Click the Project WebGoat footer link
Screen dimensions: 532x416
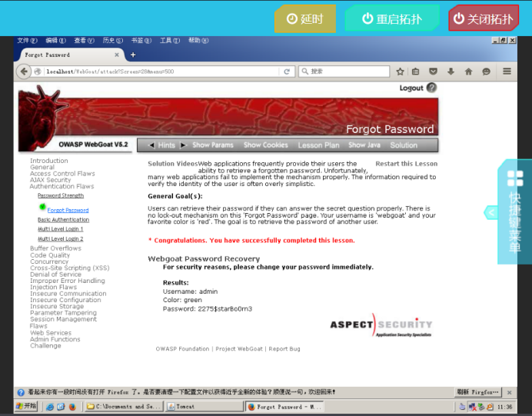coord(239,349)
